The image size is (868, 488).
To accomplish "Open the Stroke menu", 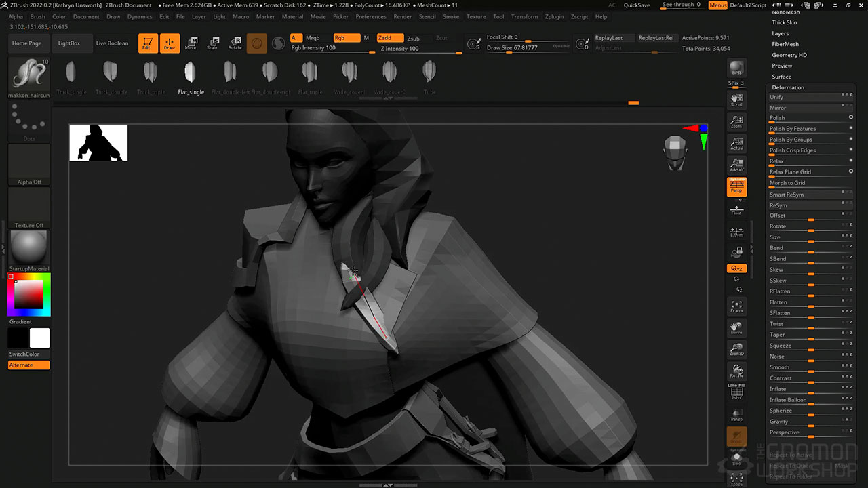I will [451, 16].
